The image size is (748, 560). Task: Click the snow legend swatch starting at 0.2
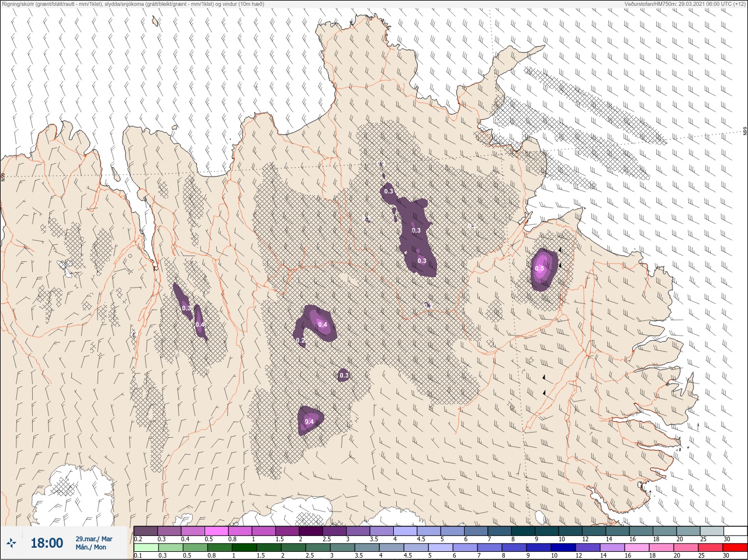tap(146, 531)
